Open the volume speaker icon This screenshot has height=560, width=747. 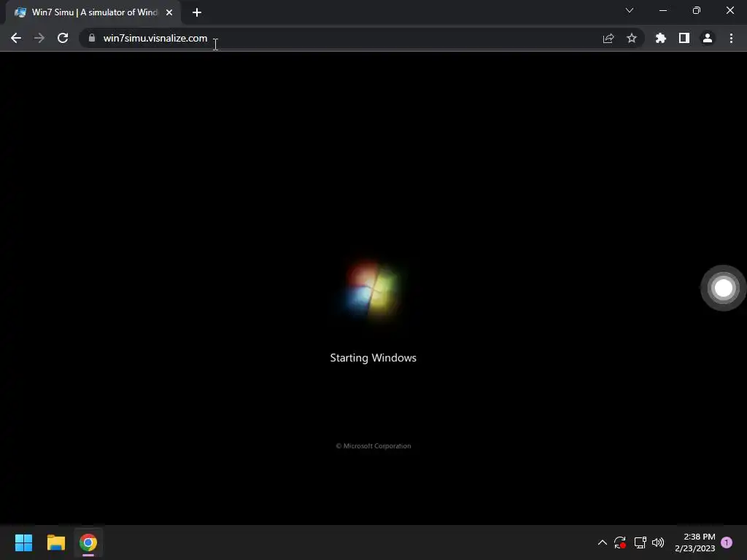coord(658,542)
